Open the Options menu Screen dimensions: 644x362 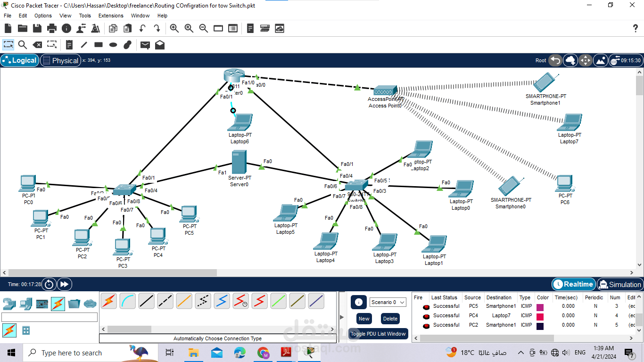pos(43,16)
